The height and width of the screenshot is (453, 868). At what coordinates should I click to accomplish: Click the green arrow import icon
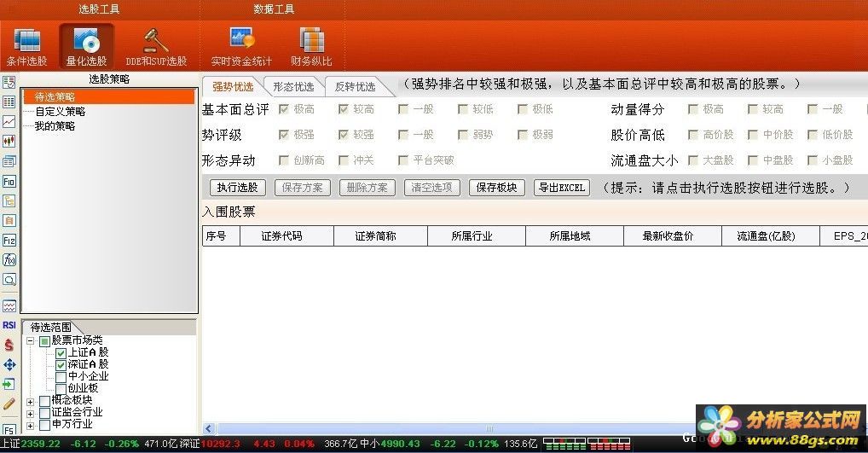click(x=9, y=385)
